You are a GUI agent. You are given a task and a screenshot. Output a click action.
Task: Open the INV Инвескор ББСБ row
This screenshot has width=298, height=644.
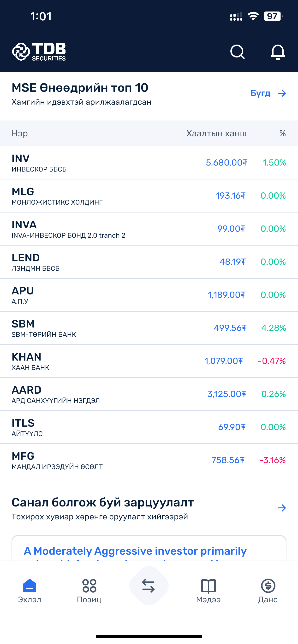pos(149,163)
